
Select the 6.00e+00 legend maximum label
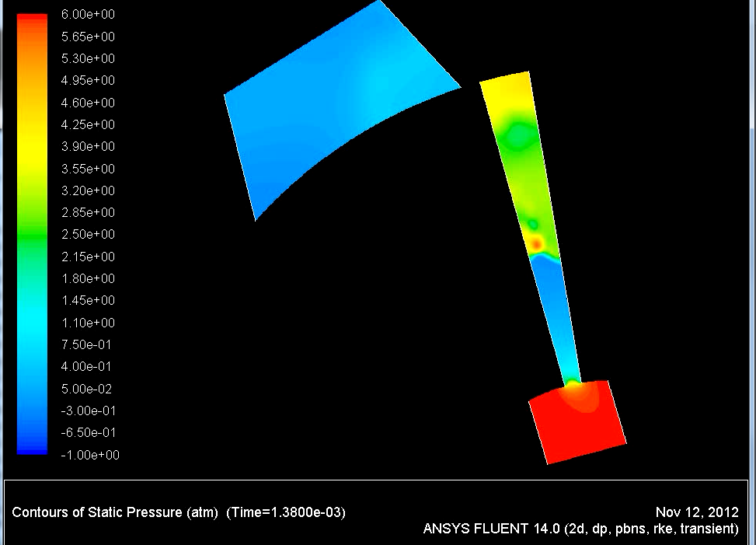(x=88, y=15)
